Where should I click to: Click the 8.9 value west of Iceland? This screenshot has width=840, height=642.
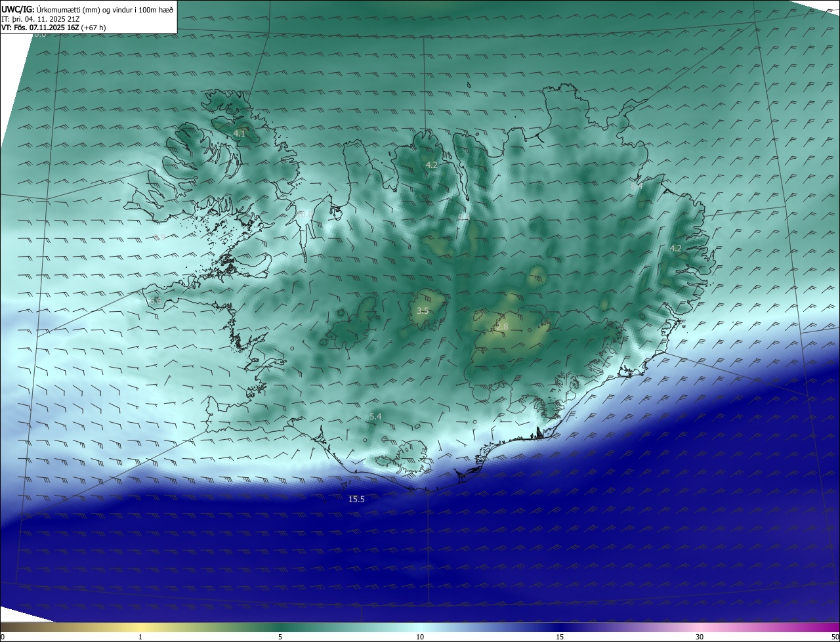[x=159, y=237]
